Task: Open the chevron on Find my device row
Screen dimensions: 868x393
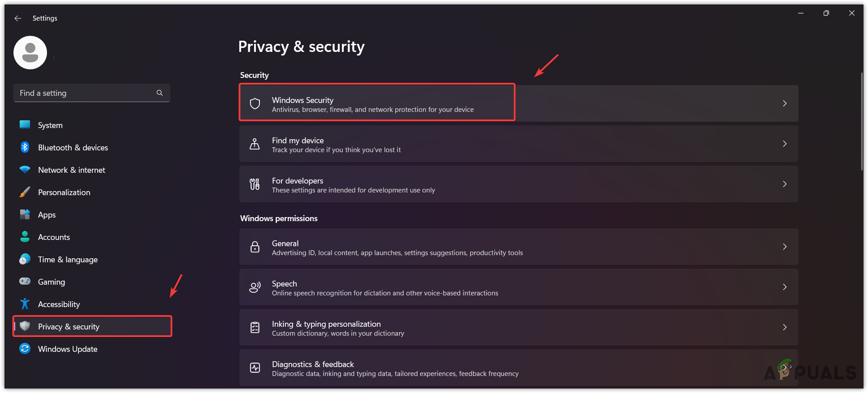Action: click(784, 144)
